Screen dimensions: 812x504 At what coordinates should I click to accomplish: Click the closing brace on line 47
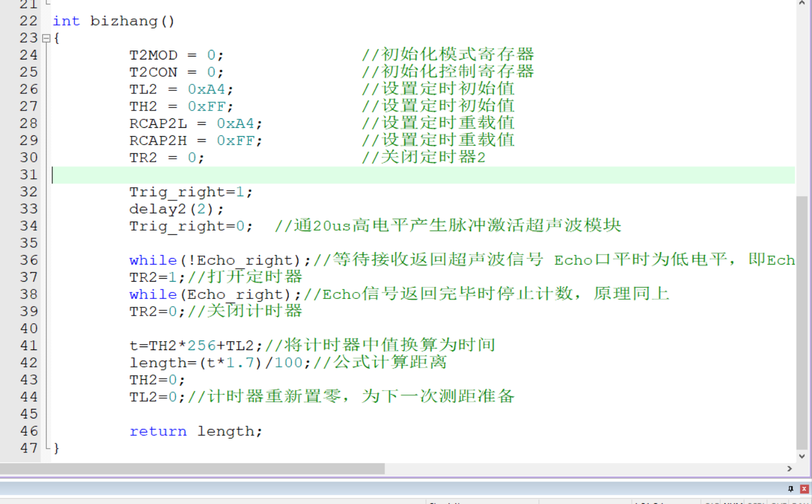56,449
